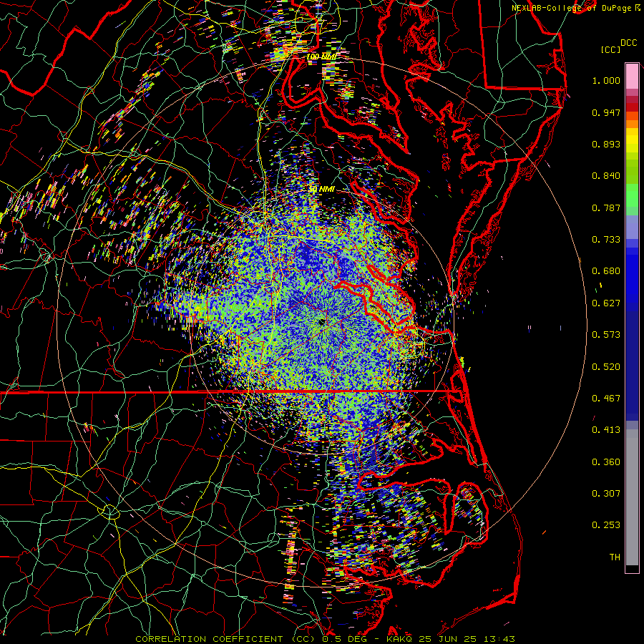Click the 50 NMI range ring label
Screen dimensions: 644x644
tap(321, 190)
